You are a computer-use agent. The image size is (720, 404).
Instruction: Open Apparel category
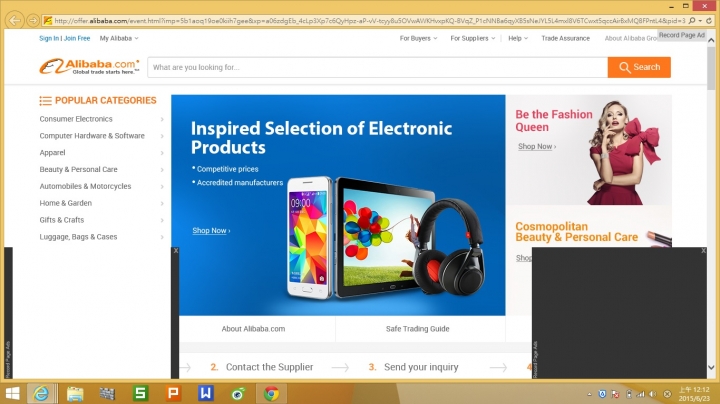(52, 152)
